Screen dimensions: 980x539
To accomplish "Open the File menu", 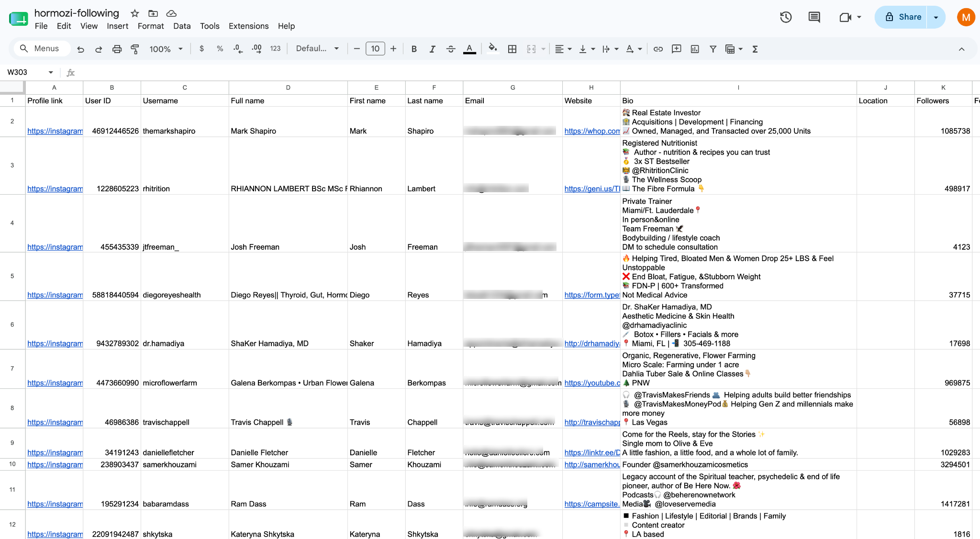I will (x=41, y=26).
